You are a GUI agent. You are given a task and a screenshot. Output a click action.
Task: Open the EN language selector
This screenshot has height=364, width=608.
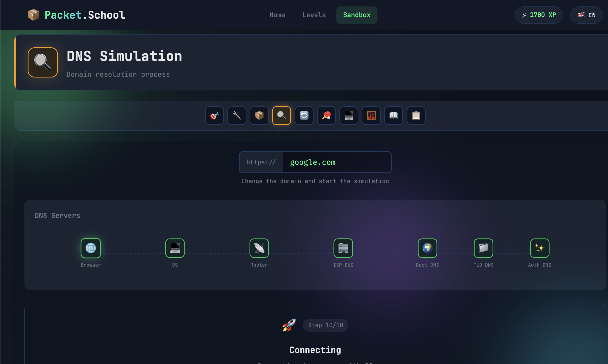point(586,15)
